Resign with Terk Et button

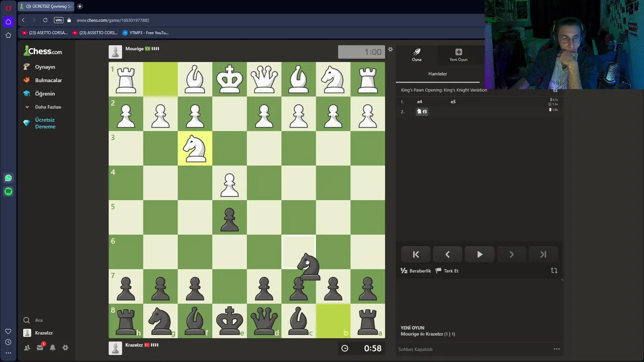pos(447,270)
